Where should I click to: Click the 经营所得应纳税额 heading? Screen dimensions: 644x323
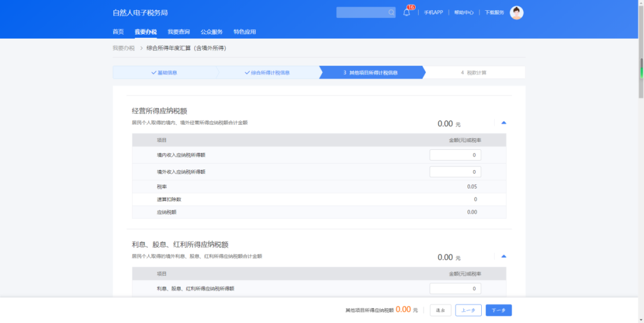click(159, 110)
